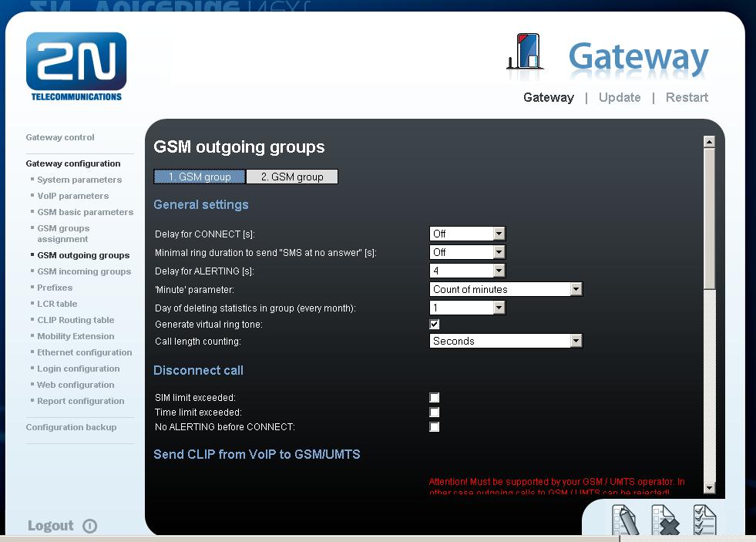Click the document icon with X mark

click(664, 520)
